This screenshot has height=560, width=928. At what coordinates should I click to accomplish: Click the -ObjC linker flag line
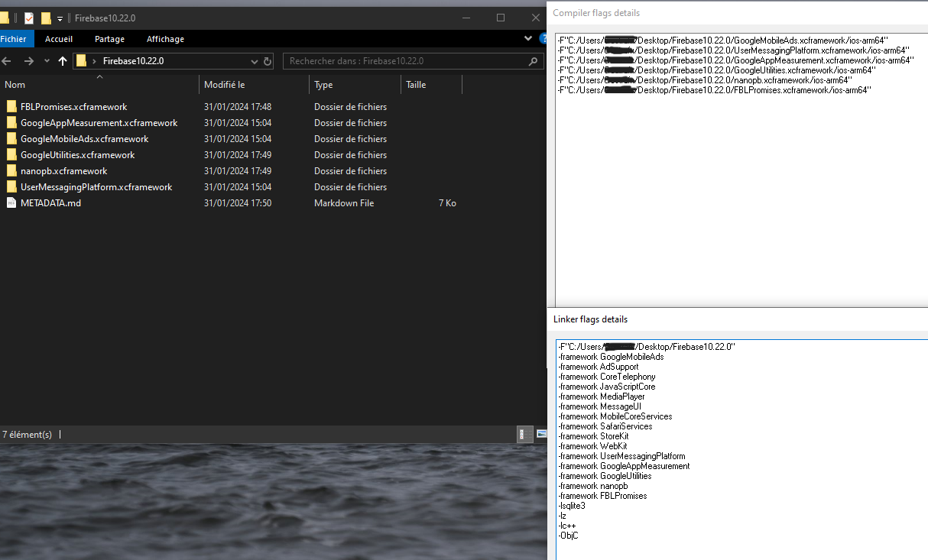tap(568, 536)
